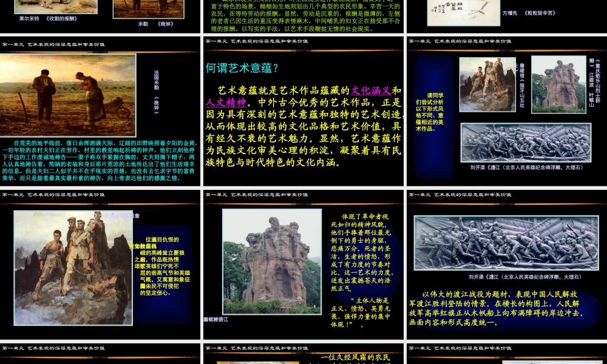Click the paragraph starting 以伟大的渡江战役为题材

coord(497,308)
